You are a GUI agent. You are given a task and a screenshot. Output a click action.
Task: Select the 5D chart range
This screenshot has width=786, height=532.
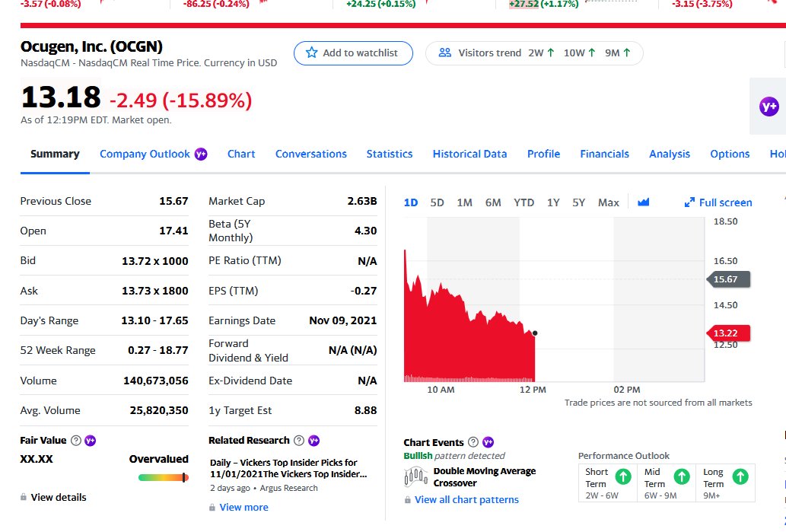(x=437, y=202)
